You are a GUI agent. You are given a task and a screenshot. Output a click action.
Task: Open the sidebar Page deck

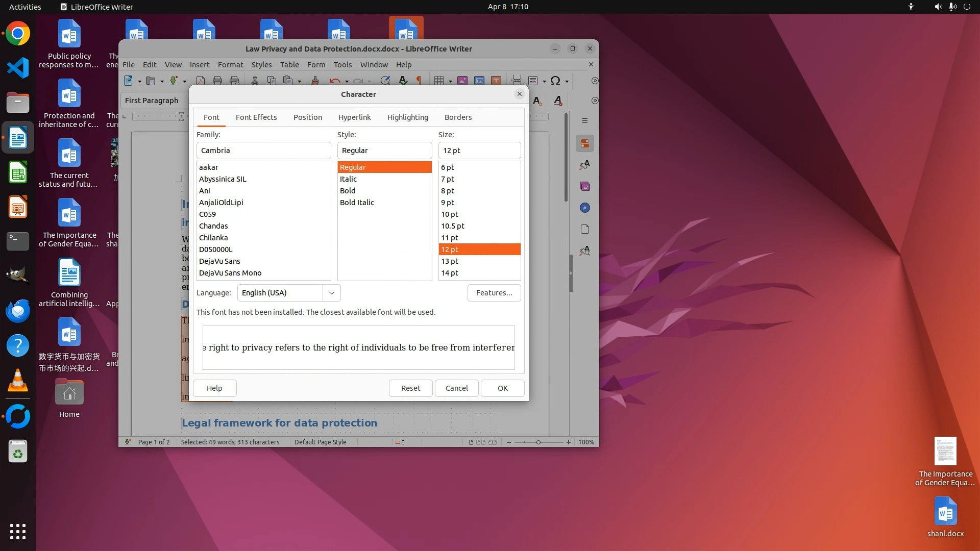[x=585, y=229]
